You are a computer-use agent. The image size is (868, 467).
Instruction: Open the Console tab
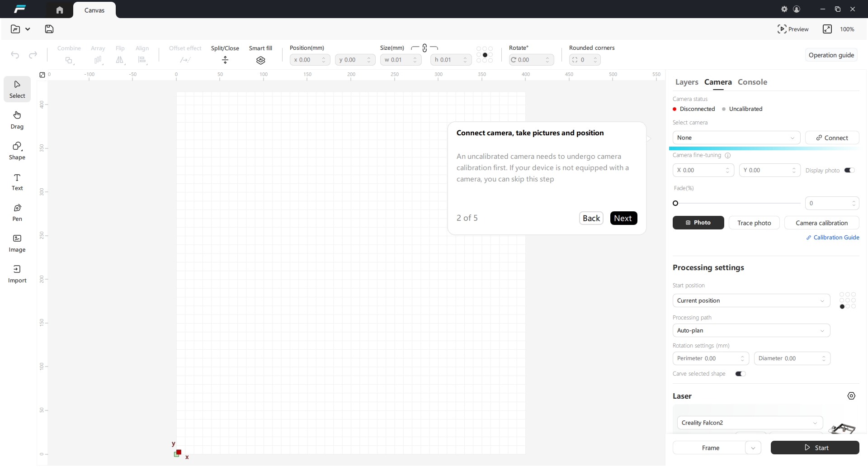(x=752, y=82)
